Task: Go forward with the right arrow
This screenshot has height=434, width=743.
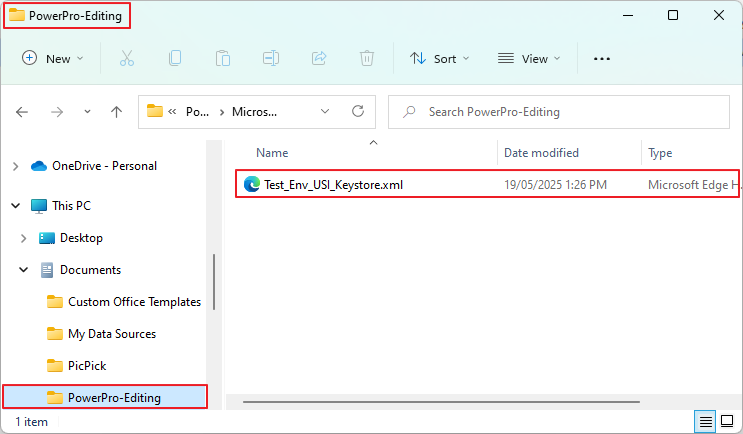Action: 57,112
